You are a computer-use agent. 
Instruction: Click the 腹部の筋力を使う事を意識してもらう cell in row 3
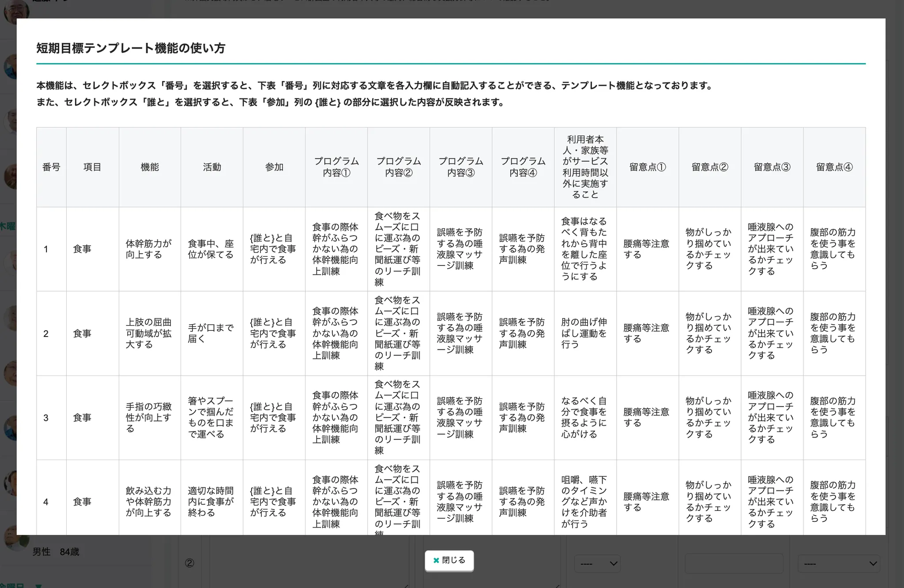tap(834, 418)
